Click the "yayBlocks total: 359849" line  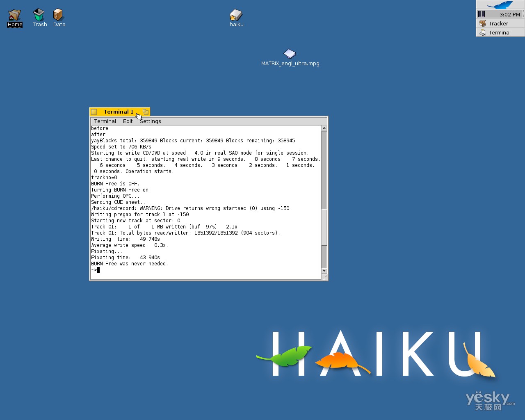click(x=193, y=141)
